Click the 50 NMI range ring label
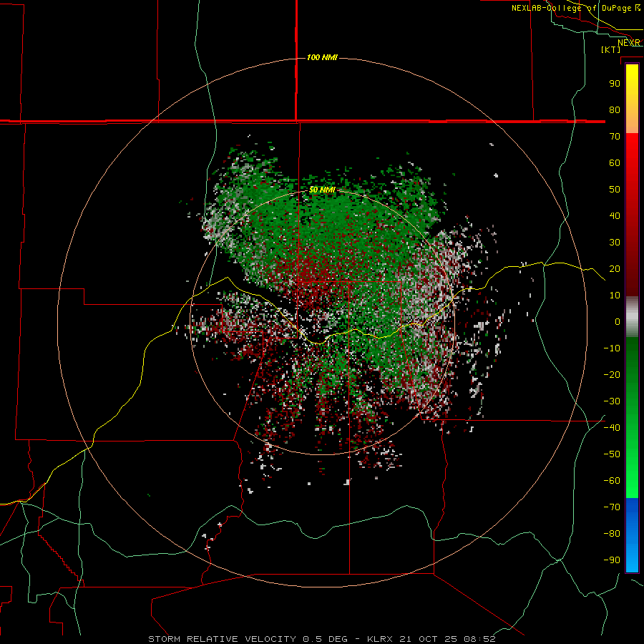Viewport: 644px width, 644px height. click(322, 190)
